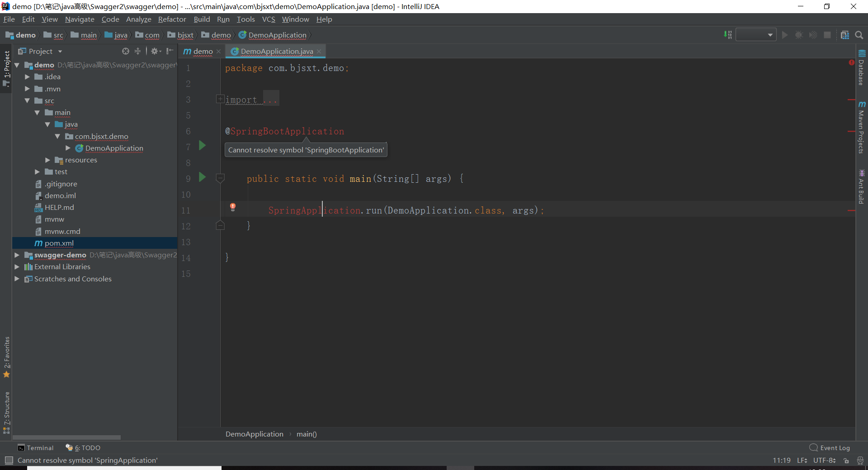
Task: Expand External Libraries node
Action: coord(17,267)
